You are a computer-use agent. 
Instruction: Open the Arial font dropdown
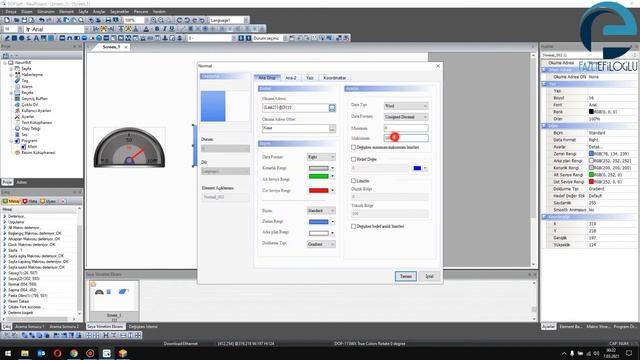[x=87, y=29]
